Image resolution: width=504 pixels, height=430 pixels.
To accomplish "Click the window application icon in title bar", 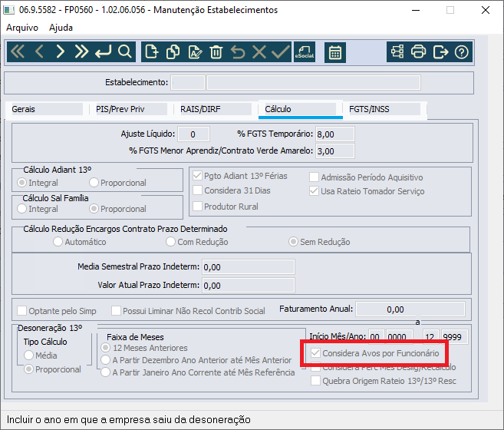I will [x=8, y=10].
